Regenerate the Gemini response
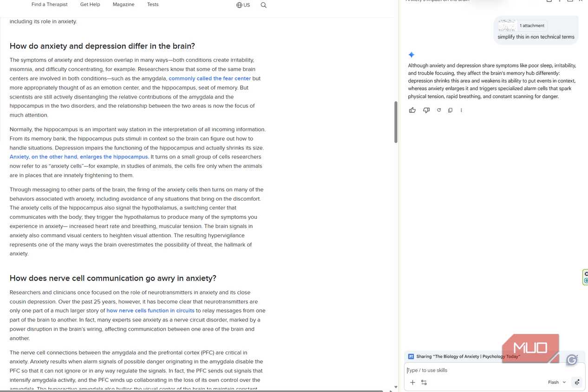588x392 pixels. coord(439,110)
